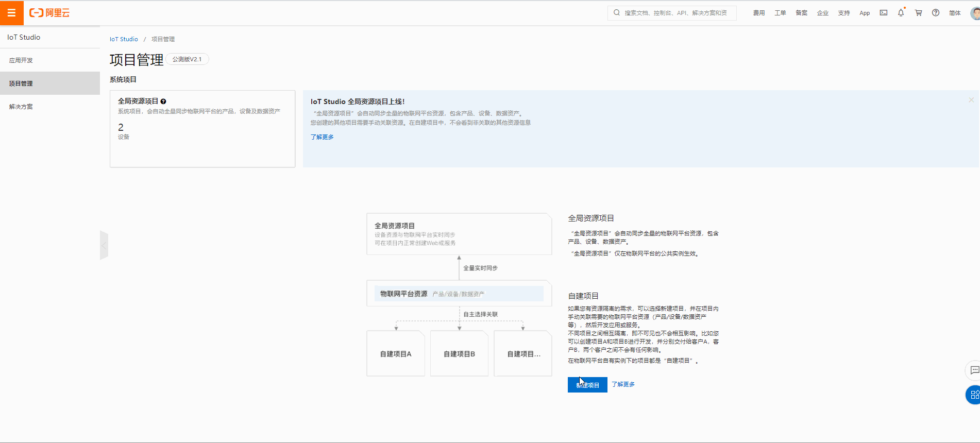Click the 物联网平台资源 diagram bar
Image resolution: width=980 pixels, height=443 pixels.
tap(459, 294)
